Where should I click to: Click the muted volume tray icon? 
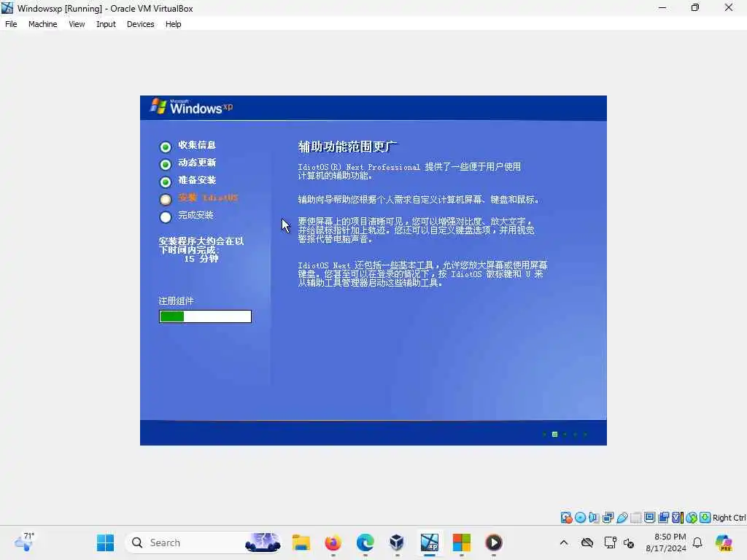(x=628, y=542)
